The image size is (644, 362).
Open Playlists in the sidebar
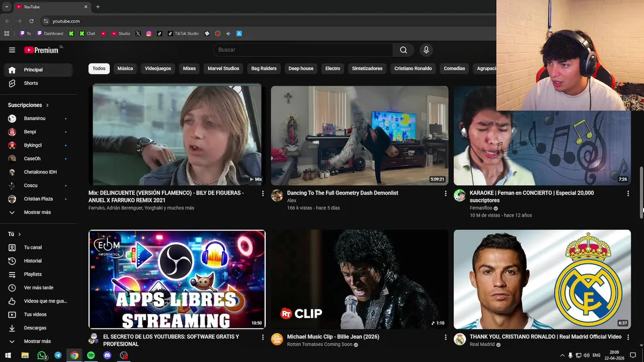click(x=38, y=274)
